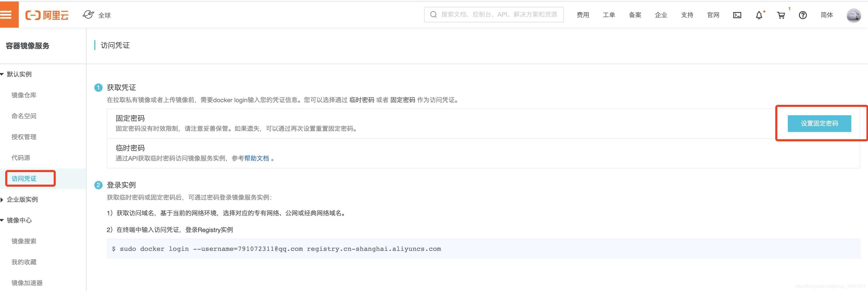Go to 镜像加速器 in the sidebar

pos(27,283)
